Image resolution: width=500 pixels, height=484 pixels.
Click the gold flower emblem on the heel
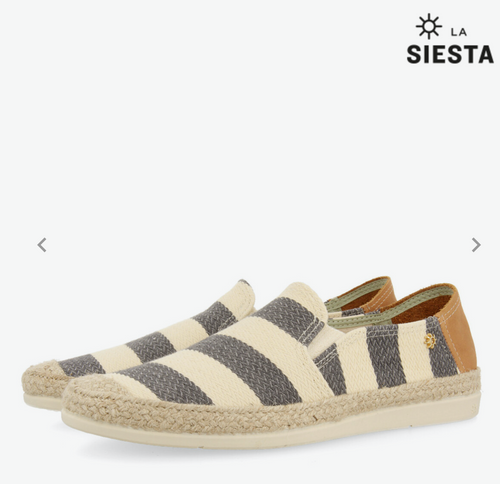click(x=430, y=341)
